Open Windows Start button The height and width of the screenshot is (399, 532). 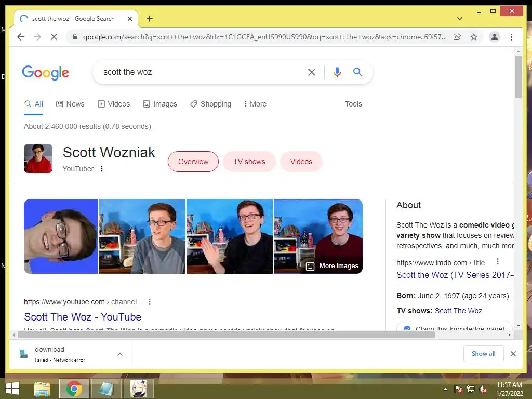[x=12, y=389]
